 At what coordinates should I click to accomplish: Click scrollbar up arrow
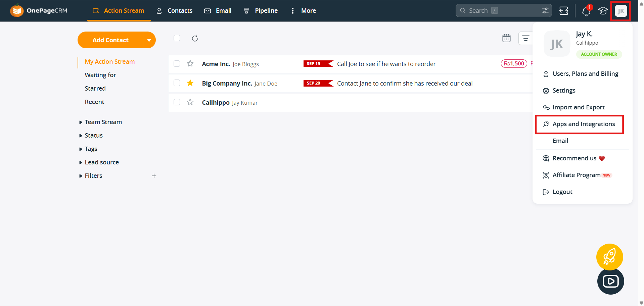click(641, 4)
